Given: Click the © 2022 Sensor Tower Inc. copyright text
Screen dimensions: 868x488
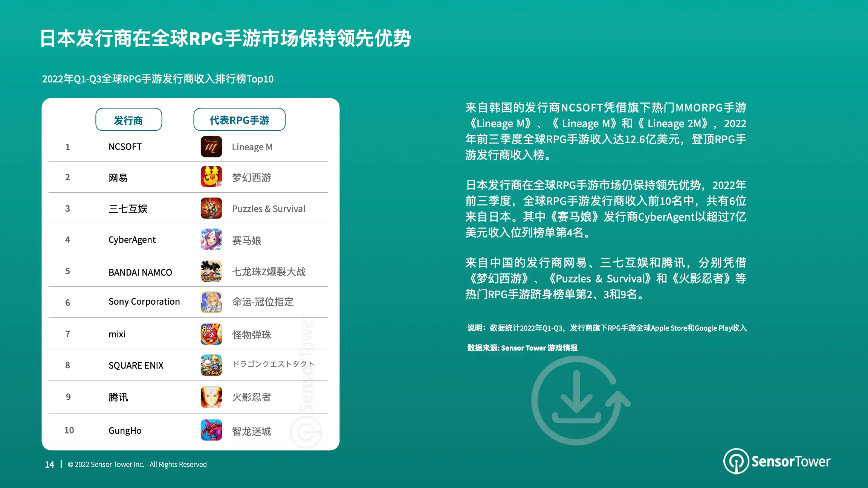Looking at the screenshot, I should click(x=137, y=465).
